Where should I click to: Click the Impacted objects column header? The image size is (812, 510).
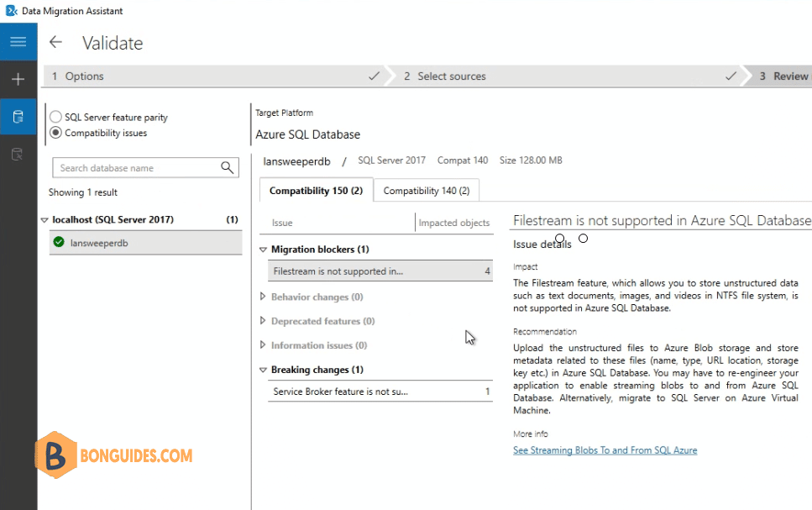tap(454, 223)
